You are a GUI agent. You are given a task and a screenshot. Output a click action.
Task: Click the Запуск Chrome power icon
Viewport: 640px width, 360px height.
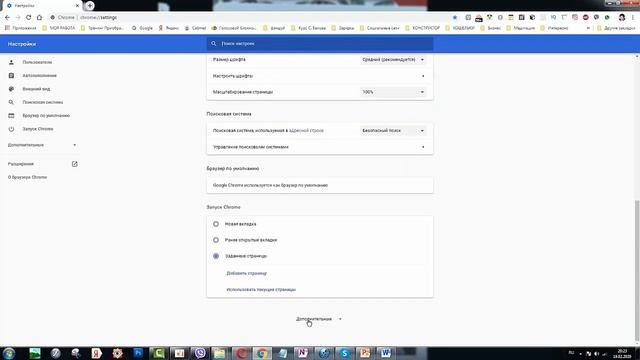pos(11,129)
